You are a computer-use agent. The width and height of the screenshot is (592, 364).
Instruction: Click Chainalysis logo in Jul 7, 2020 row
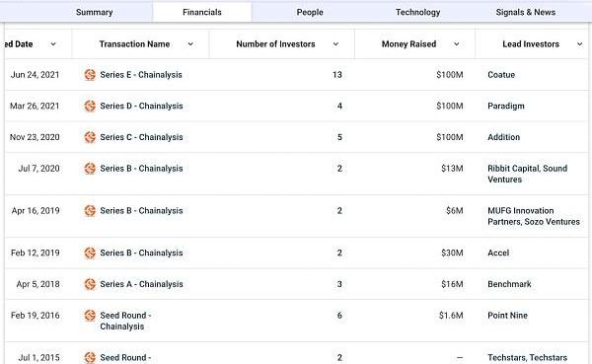pos(90,169)
